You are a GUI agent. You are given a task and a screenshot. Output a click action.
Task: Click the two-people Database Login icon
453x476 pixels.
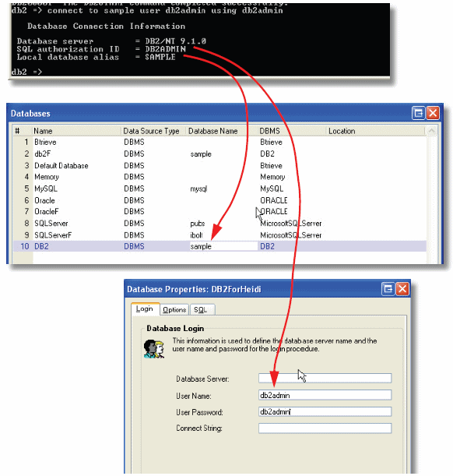coord(154,349)
